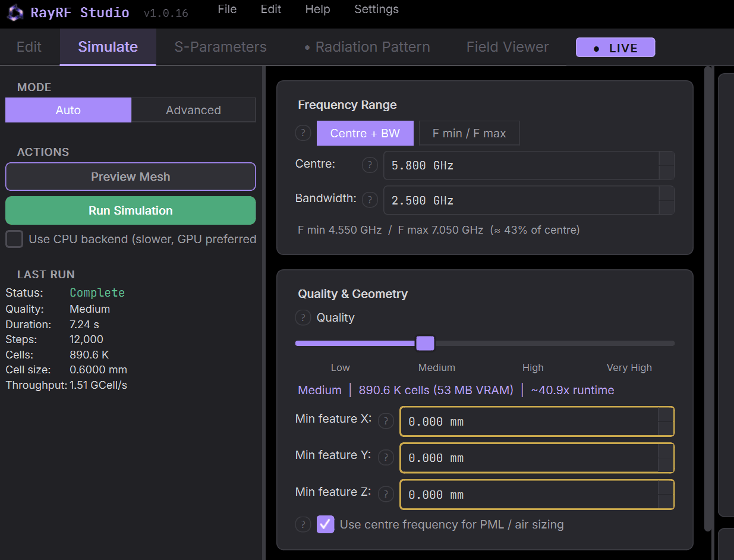This screenshot has width=734, height=560.
Task: Choose Centre + BW frequency mode
Action: (x=365, y=133)
